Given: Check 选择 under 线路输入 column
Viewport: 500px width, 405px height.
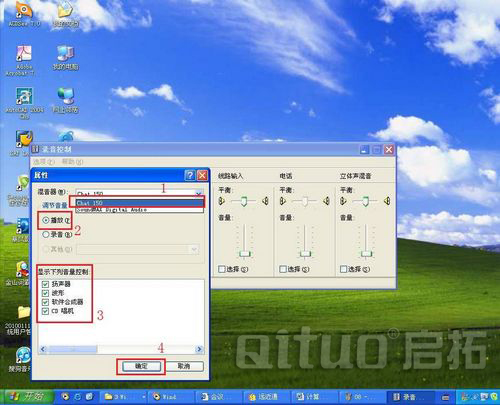Looking at the screenshot, I should pyautogui.click(x=222, y=269).
